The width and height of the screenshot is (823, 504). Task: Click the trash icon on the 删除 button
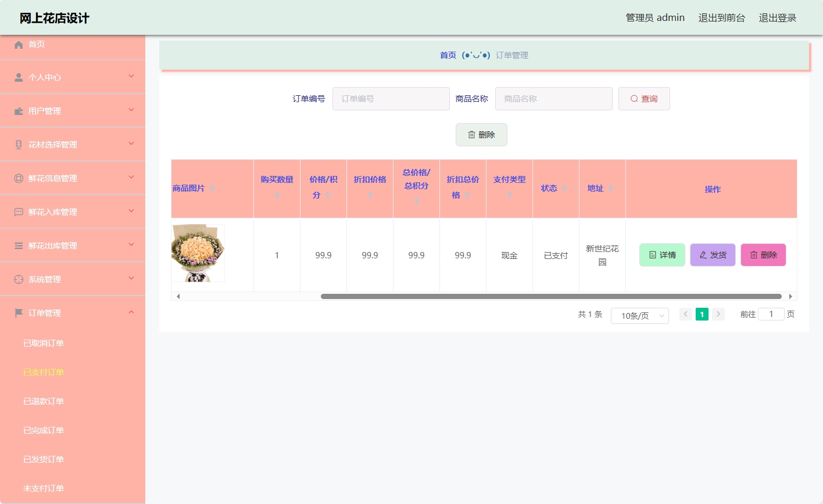pyautogui.click(x=471, y=134)
